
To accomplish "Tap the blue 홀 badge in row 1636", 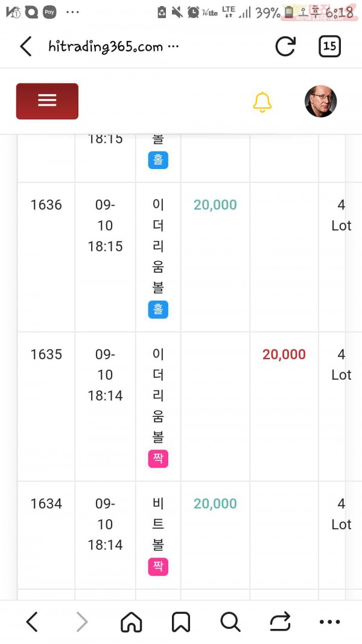I will tap(158, 309).
